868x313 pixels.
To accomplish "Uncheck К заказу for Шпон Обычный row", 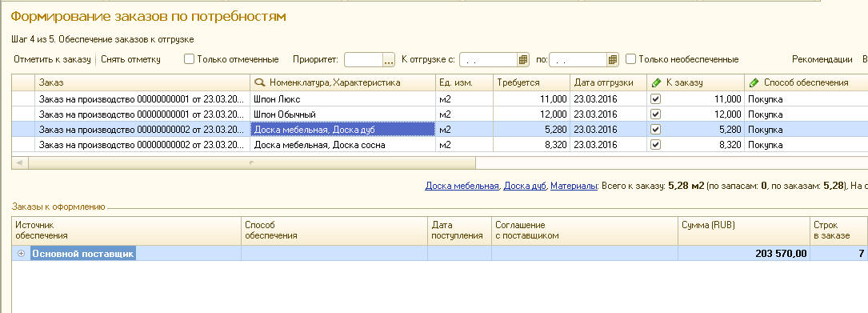I will coord(656,114).
